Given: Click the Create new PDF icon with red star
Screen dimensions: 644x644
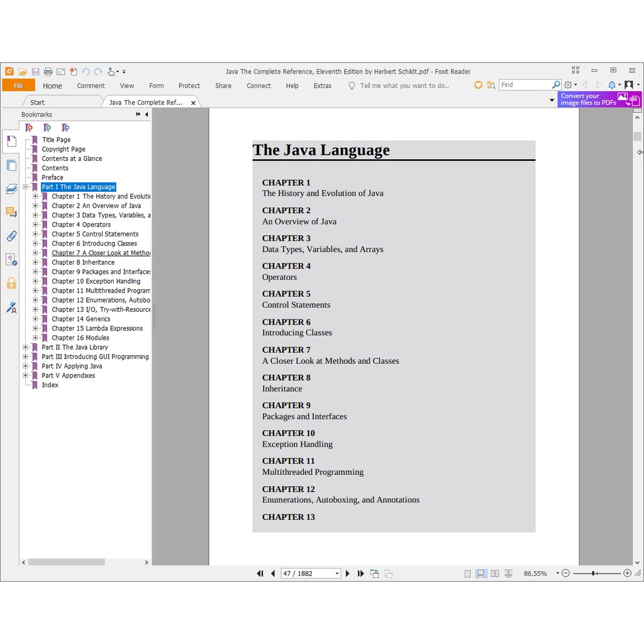Looking at the screenshot, I should pos(73,72).
